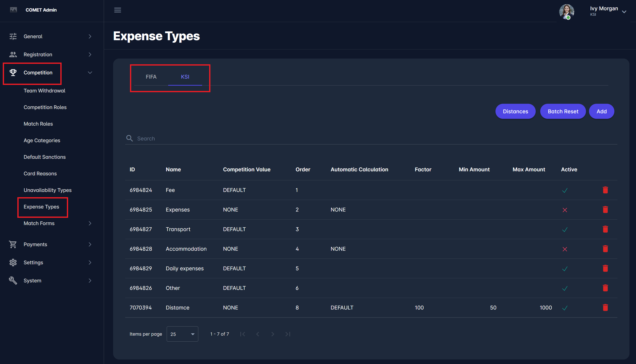Click the hamburger menu icon
This screenshot has height=364, width=636.
click(117, 10)
